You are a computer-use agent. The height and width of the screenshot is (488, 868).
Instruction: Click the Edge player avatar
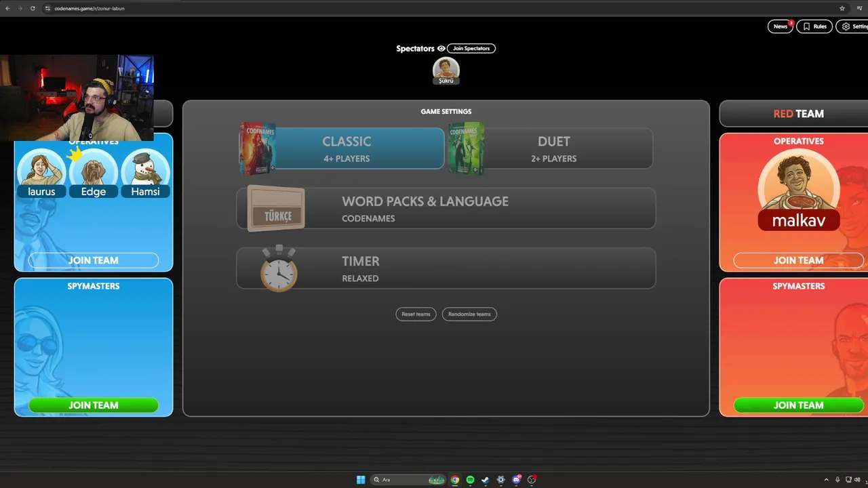pyautogui.click(x=94, y=174)
